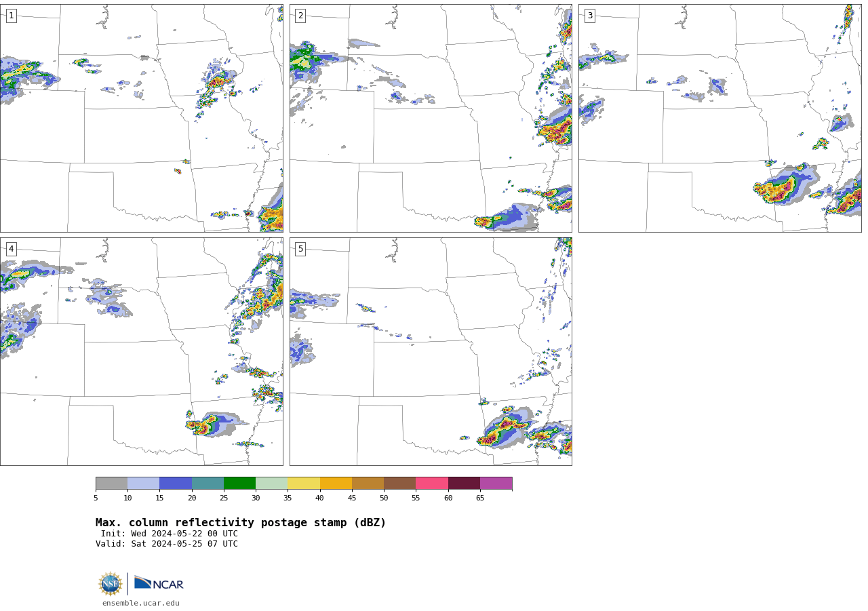
Task: Select the gray 5-10 dBZ swatch
Action: [112, 484]
